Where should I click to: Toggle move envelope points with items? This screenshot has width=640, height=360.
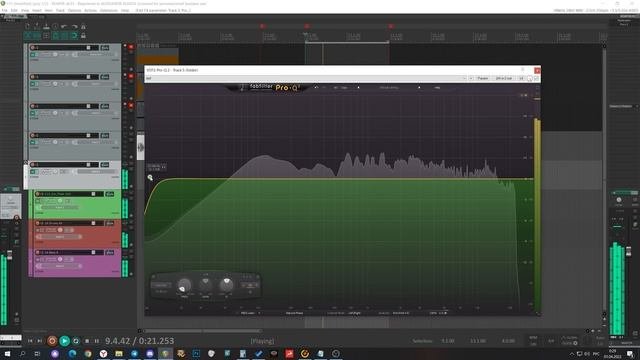pos(56,36)
